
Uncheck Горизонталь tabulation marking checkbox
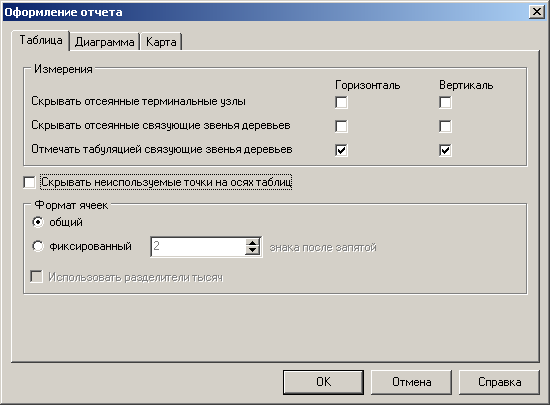[341, 150]
